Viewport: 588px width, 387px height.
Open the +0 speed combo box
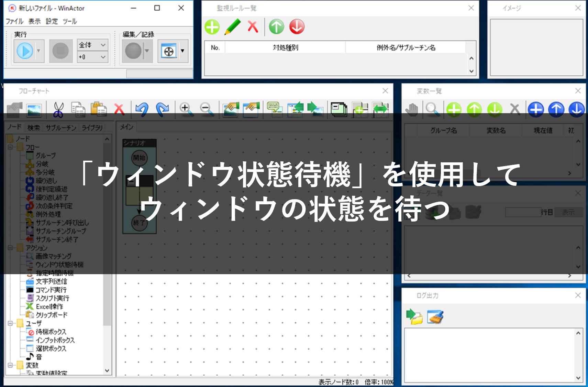click(x=92, y=57)
